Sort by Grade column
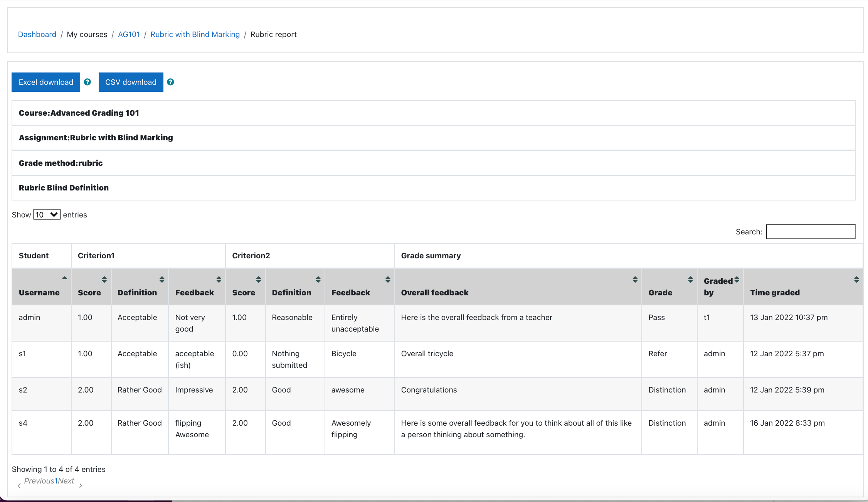 coord(690,280)
